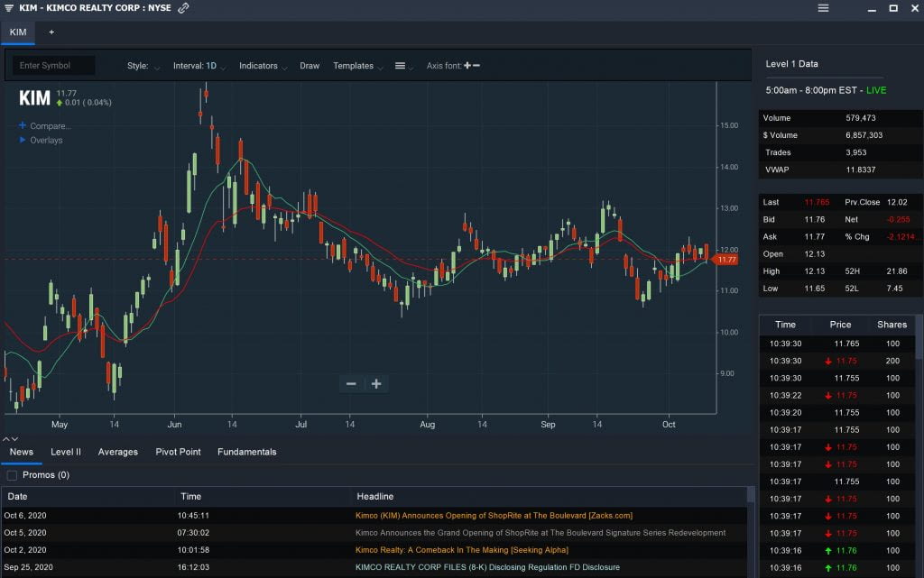Click the news Time column header

[190, 496]
